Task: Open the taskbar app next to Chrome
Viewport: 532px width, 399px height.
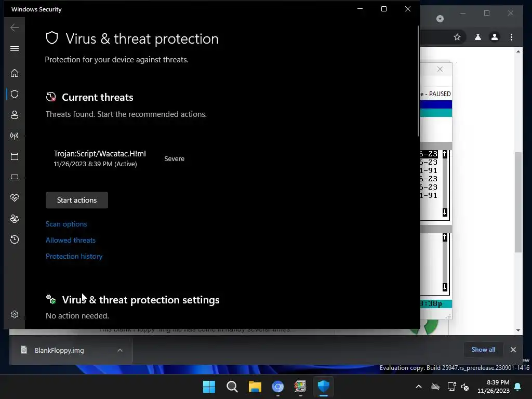Action: tap(300, 387)
